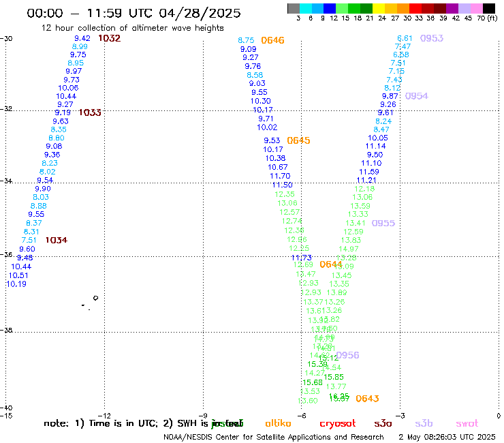504x443 pixels.
Task: Select the 10.02 wave height reading
Action: pyautogui.click(x=267, y=127)
